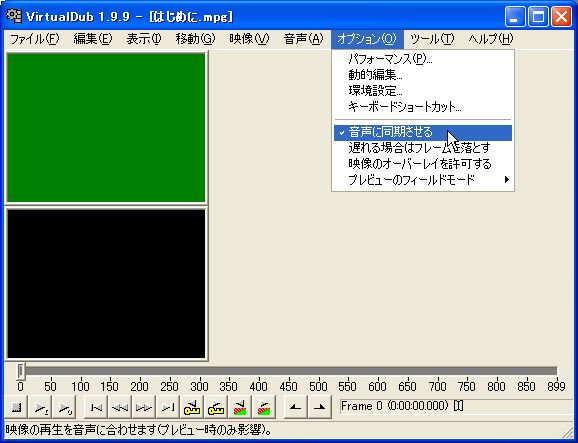Maximize the VirtualDub window
The width and height of the screenshot is (578, 443).
point(538,17)
